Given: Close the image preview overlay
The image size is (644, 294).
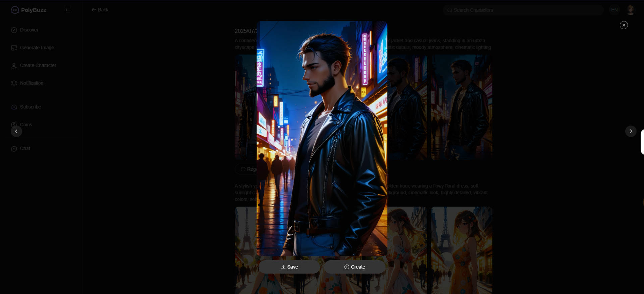Looking at the screenshot, I should 624,25.
